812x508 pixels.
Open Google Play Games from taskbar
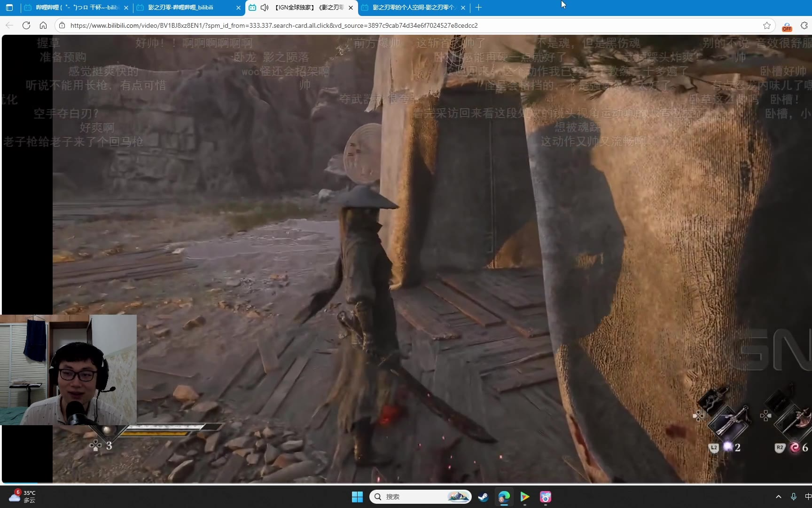pyautogui.click(x=524, y=497)
